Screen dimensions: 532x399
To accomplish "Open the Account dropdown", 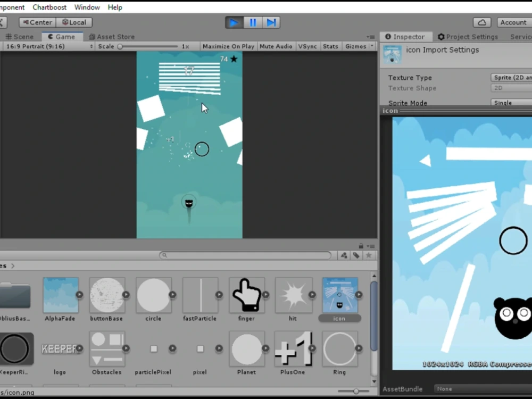I will pos(514,22).
